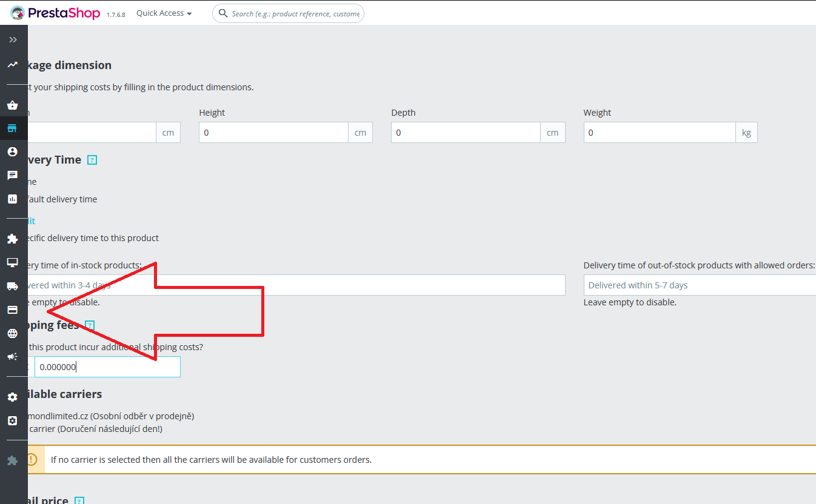Click the PrestaShop logo
This screenshot has height=504, width=816.
tap(55, 13)
